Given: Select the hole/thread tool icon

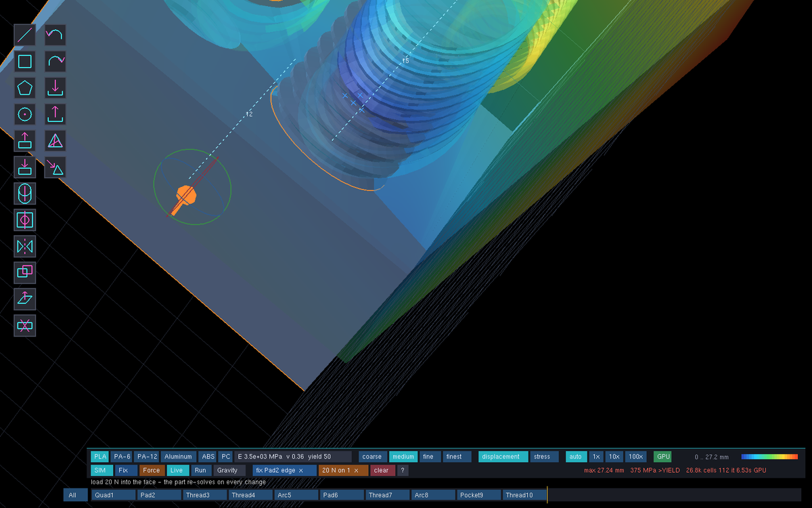Looking at the screenshot, I should 25,220.
